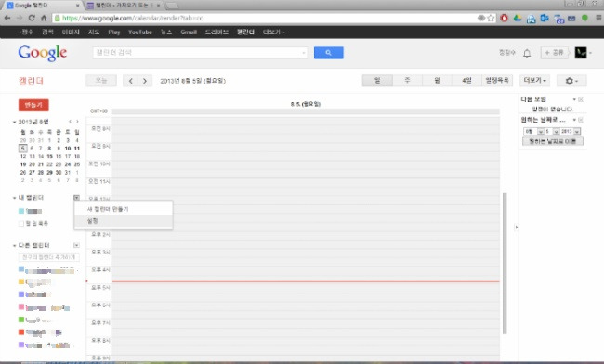Screen dimensions: 604x364
Task: Click the + 공유 share button
Action: (555, 53)
